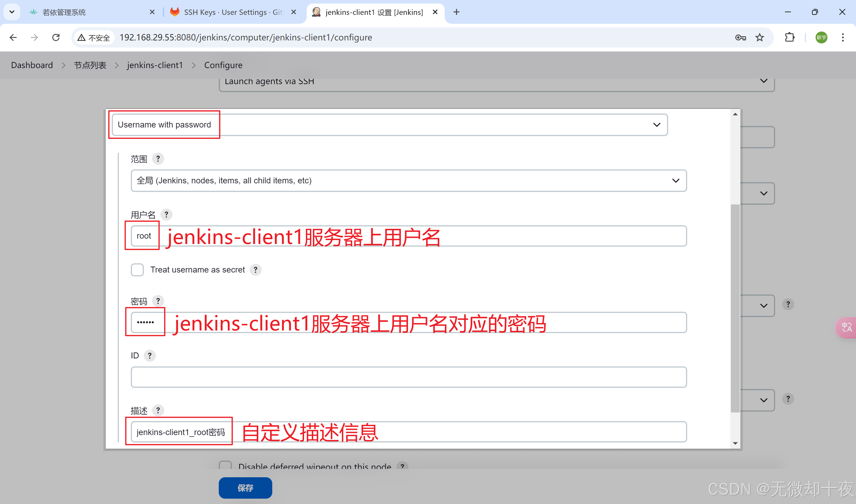Image resolution: width=856 pixels, height=504 pixels.
Task: Switch to SSH Keys User Settings tab
Action: 233,12
